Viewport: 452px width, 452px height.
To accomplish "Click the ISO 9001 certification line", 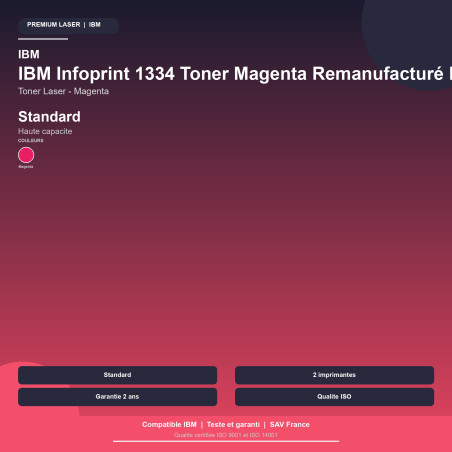I will coord(226,435).
